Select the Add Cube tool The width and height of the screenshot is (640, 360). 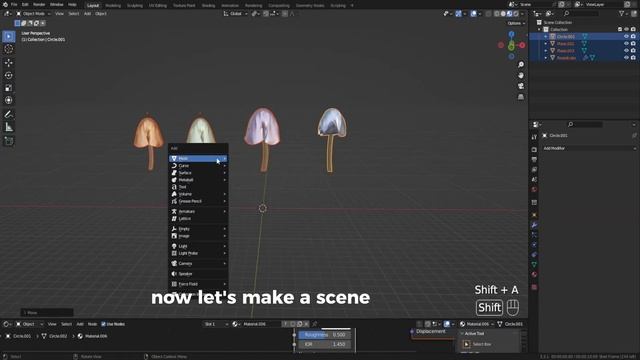pos(9,141)
